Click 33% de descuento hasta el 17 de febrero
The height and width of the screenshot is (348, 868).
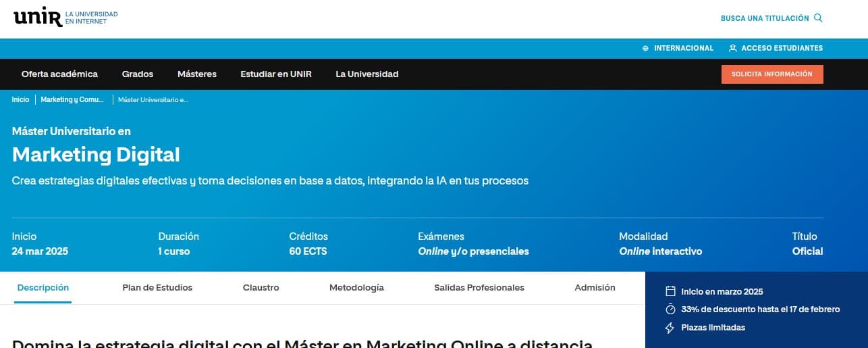point(761,309)
